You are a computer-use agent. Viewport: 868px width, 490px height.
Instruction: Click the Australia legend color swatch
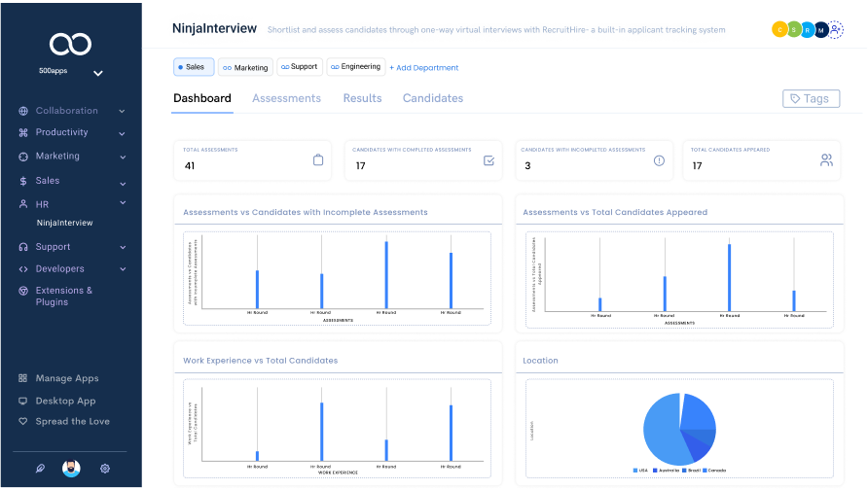click(656, 471)
